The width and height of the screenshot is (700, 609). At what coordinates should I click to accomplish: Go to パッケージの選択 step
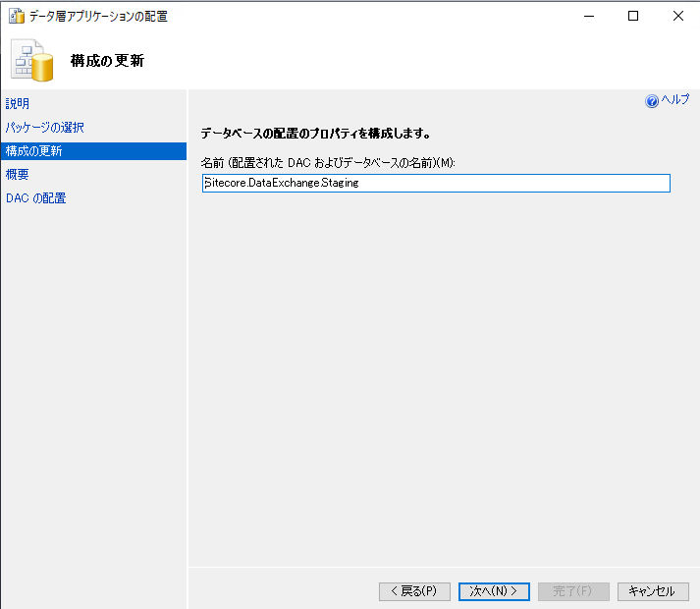[x=44, y=128]
